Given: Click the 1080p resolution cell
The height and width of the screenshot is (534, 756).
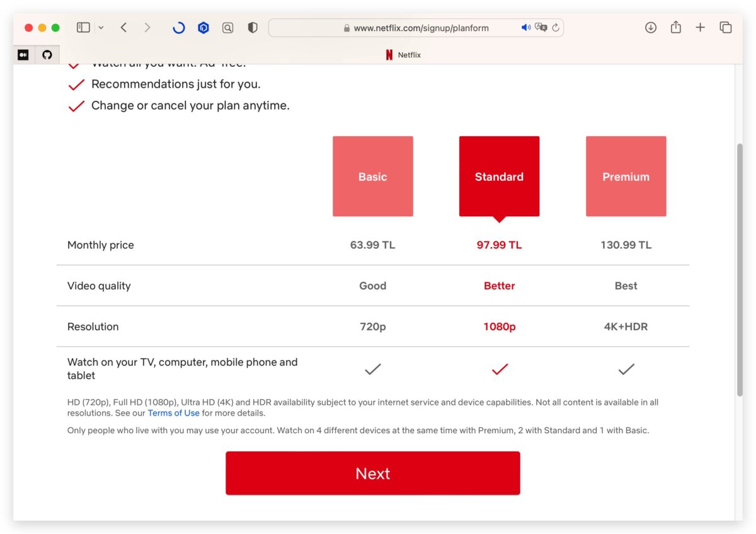Looking at the screenshot, I should [499, 327].
